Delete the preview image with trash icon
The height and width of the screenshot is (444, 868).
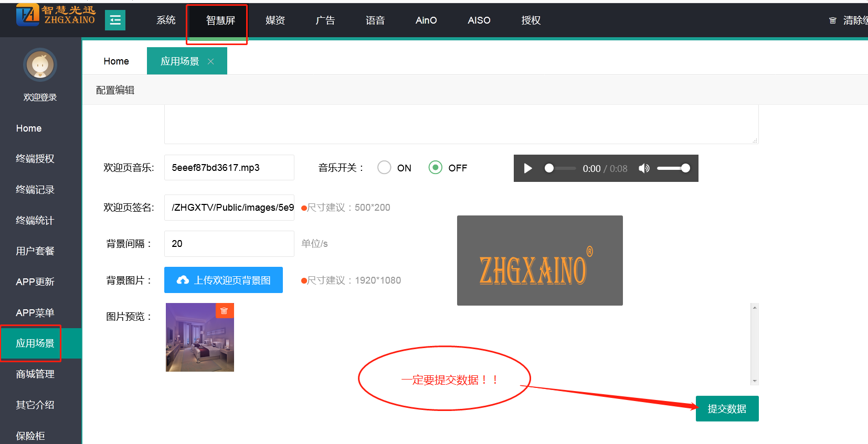(224, 311)
